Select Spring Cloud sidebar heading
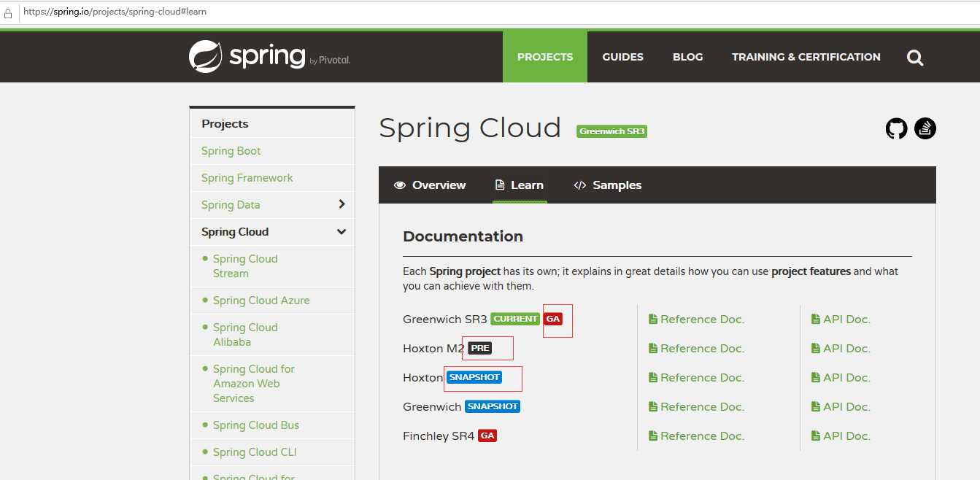Image resolution: width=980 pixels, height=480 pixels. click(x=235, y=231)
